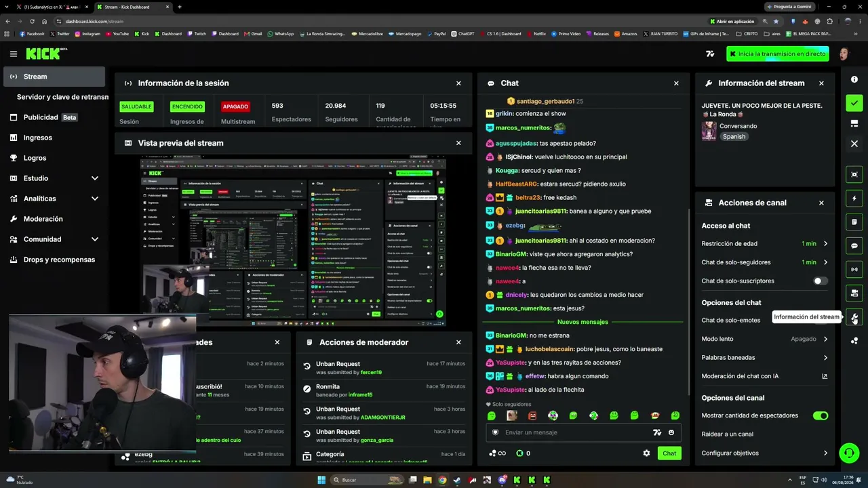Select Stream in the left sidebar

[54, 77]
